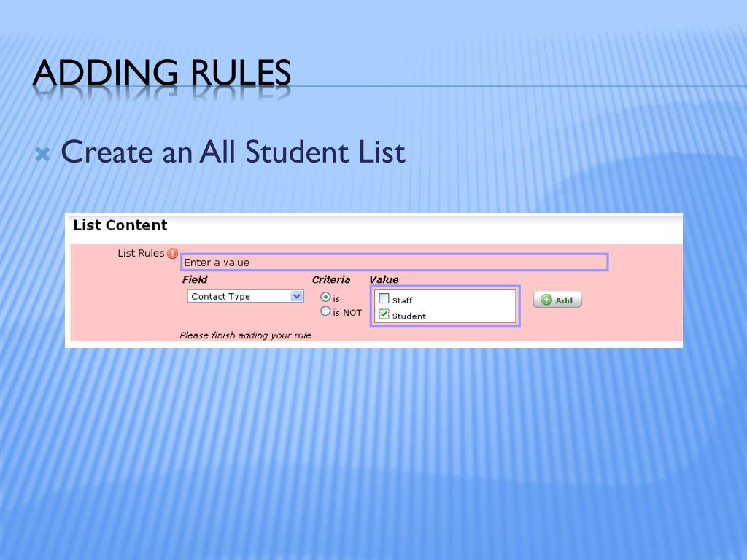Screen dimensions: 747x560
Task: Click the 'Enter a value' rules box
Action: click(395, 262)
